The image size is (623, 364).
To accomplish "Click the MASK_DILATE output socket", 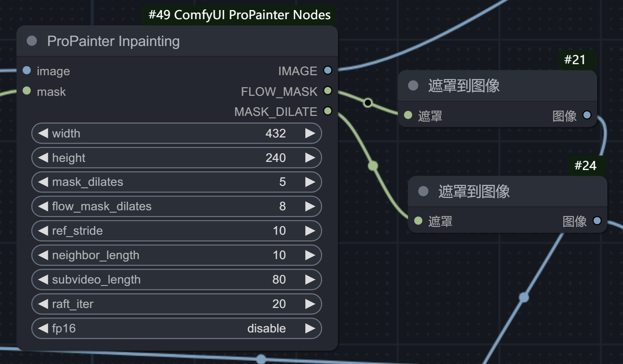I will click(x=328, y=111).
